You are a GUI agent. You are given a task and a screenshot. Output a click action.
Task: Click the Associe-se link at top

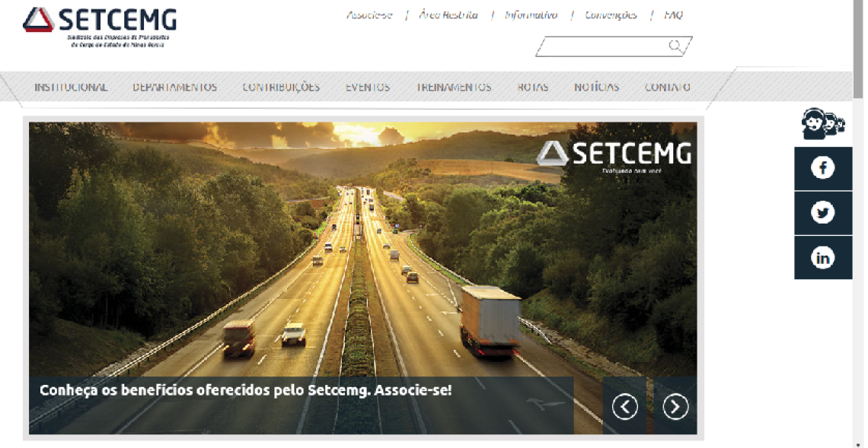coord(369,15)
